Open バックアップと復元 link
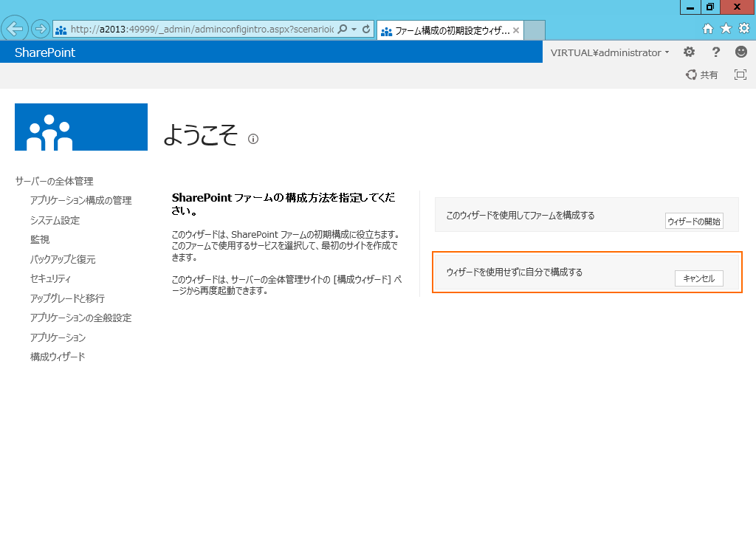Viewport: 756px width, 545px height. 63,259
